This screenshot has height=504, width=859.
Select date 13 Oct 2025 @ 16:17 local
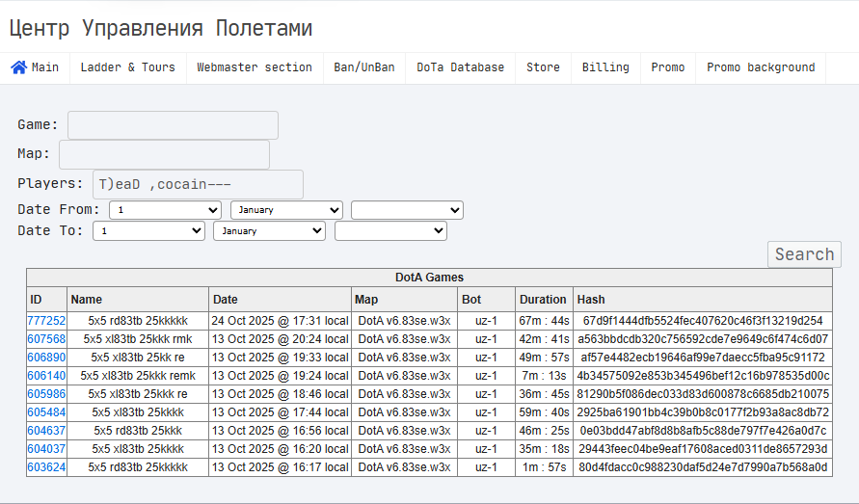(280, 467)
